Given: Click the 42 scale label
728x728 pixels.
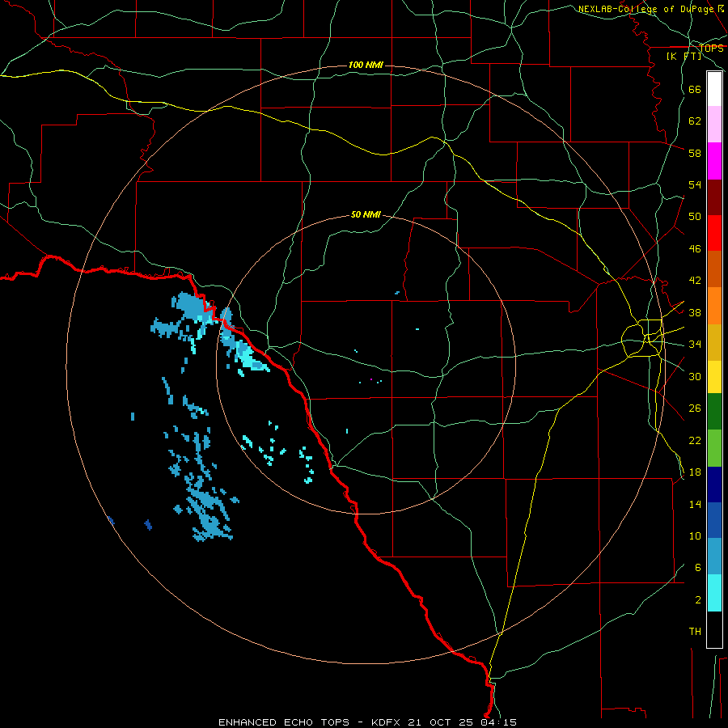Looking at the screenshot, I should (x=695, y=281).
